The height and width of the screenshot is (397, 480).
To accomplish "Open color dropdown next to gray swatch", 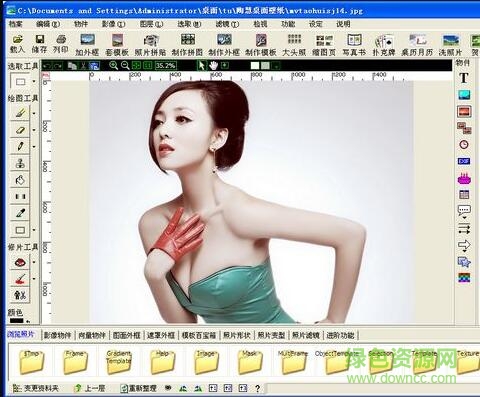I will click(276, 66).
